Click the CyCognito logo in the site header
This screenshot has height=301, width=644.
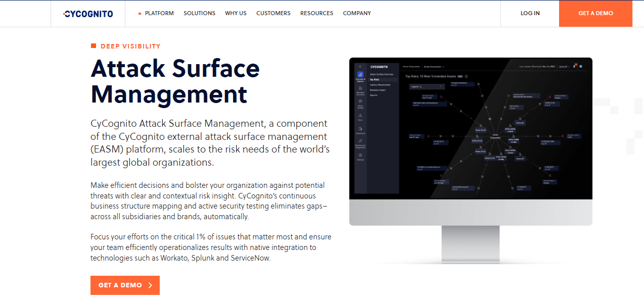tap(88, 14)
